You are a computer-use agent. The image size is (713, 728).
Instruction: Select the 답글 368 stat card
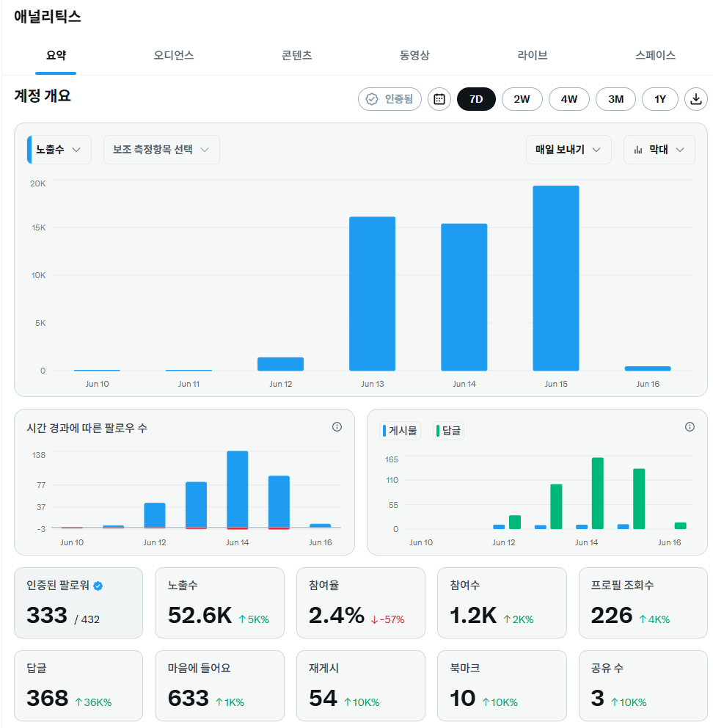point(78,685)
